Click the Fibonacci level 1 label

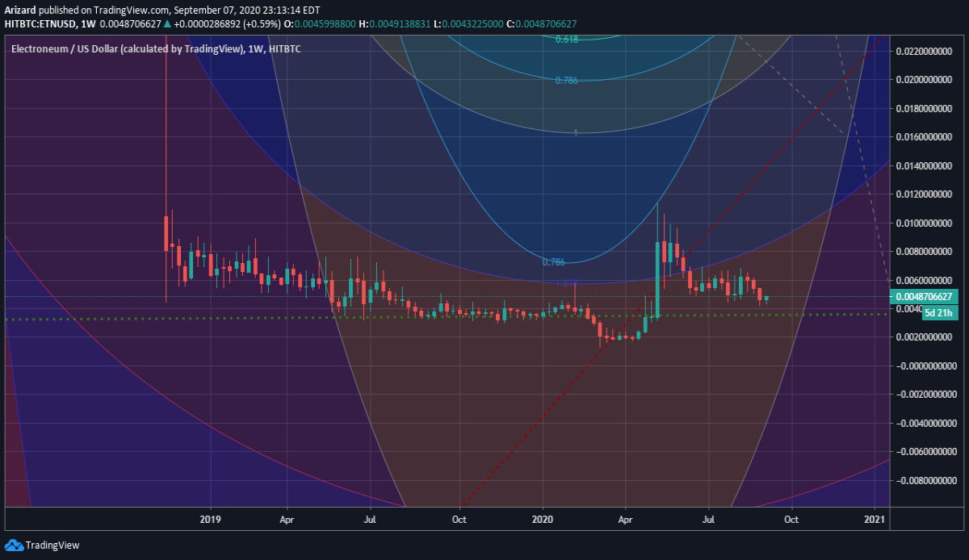tap(575, 132)
